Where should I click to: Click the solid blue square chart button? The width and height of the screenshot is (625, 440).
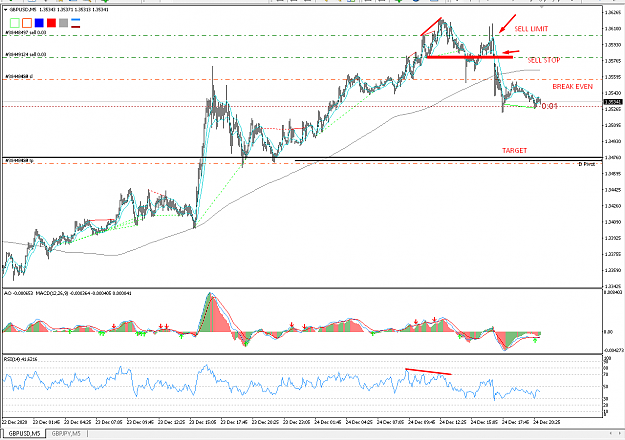coord(39,23)
